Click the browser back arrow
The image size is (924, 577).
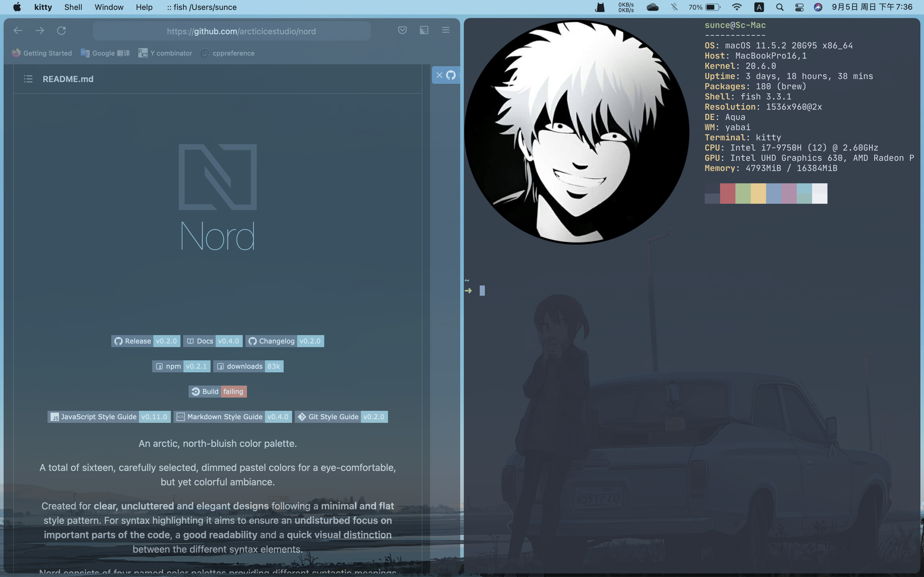(18, 31)
